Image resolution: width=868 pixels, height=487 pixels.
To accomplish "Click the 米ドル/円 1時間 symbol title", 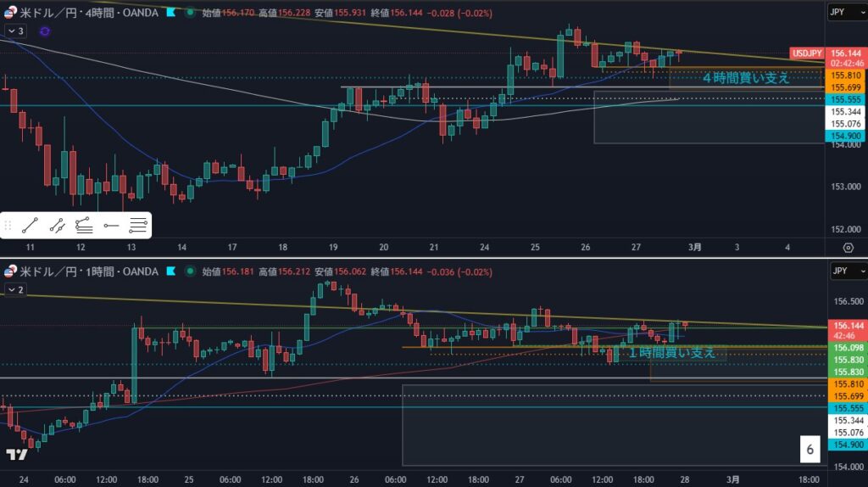I will tap(85, 271).
